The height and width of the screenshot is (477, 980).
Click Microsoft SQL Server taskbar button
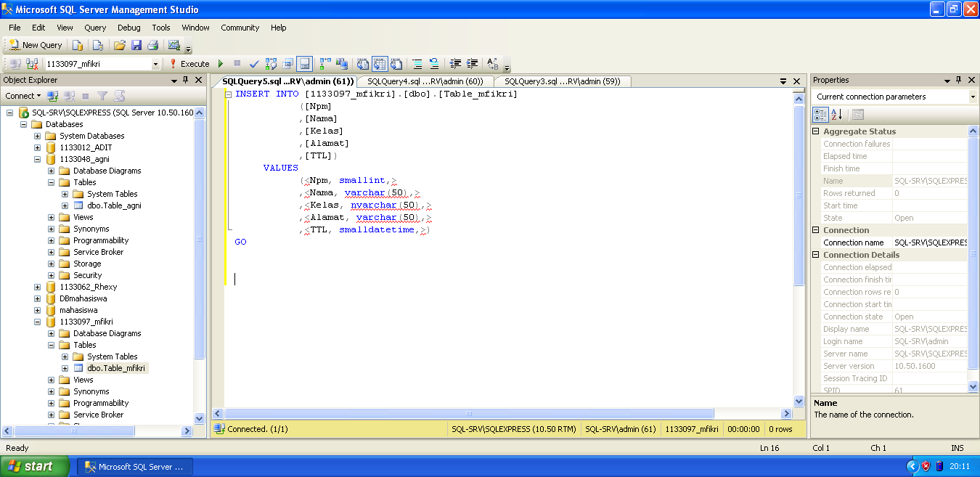click(136, 467)
